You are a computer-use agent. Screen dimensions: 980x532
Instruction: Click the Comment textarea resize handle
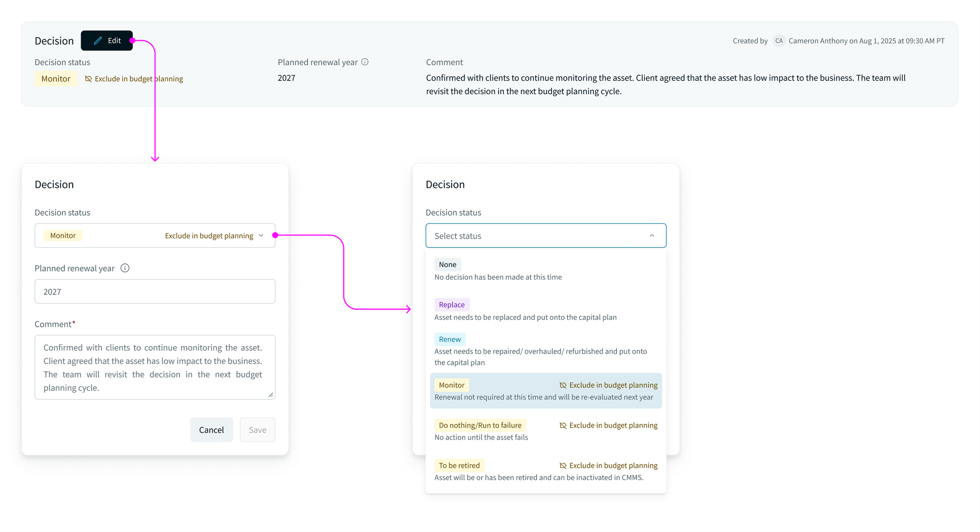[x=271, y=395]
